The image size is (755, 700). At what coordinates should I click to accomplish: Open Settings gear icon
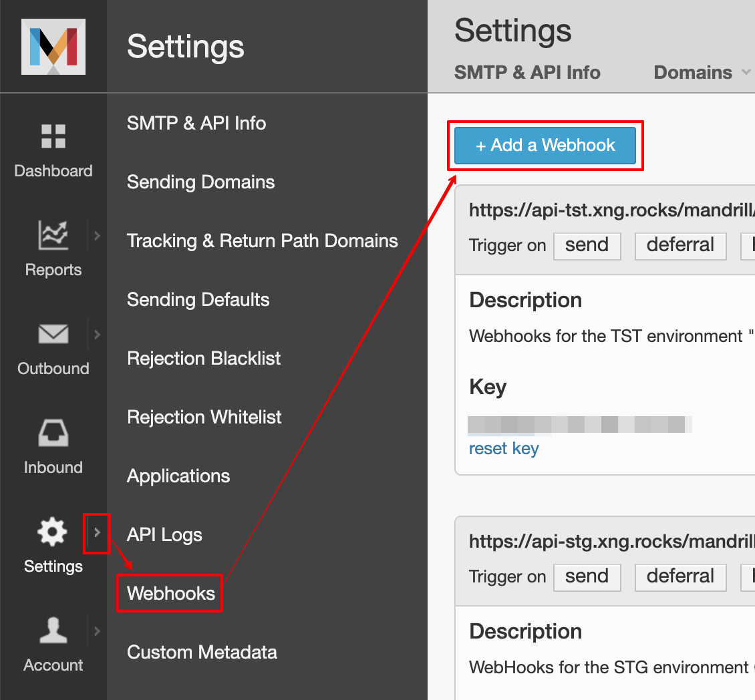point(53,532)
